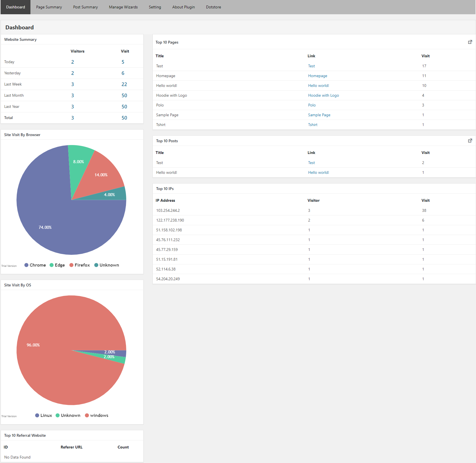Click Last Week visit count 22
476x463 pixels.
(x=124, y=84)
